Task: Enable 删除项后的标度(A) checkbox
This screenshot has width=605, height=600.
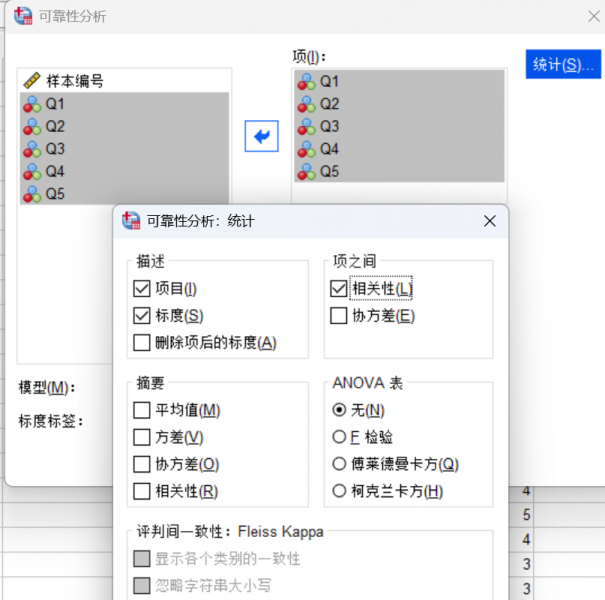Action: click(x=142, y=343)
